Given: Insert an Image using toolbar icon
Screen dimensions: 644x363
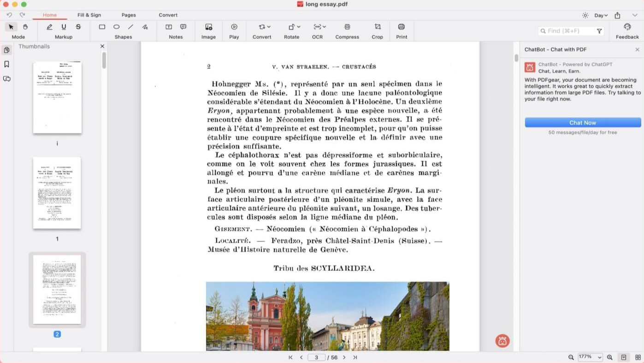Looking at the screenshot, I should pyautogui.click(x=208, y=27).
